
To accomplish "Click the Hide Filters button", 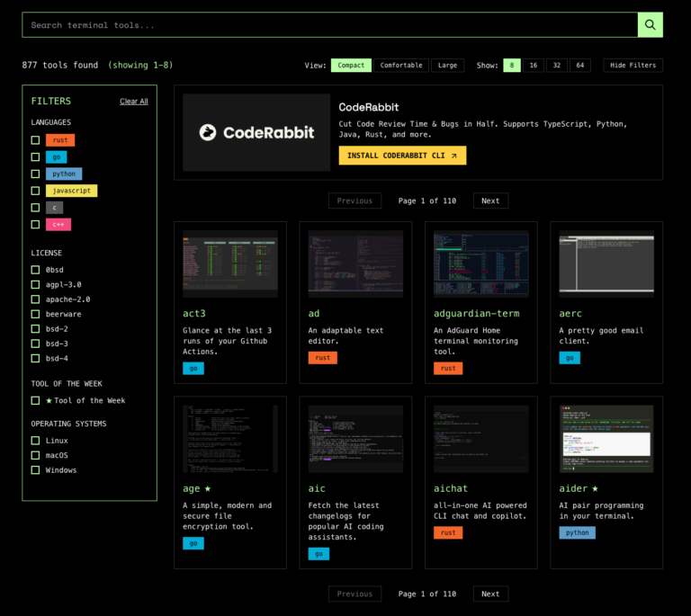I will pos(633,65).
